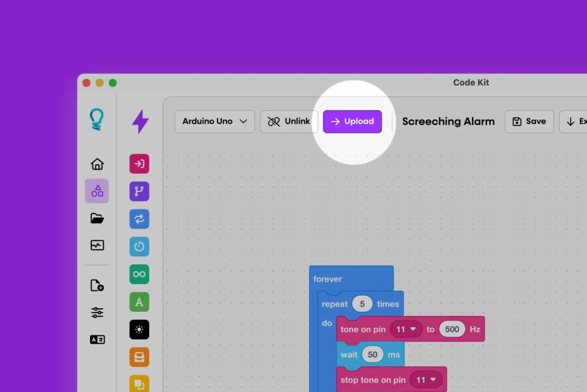Expand the Arduino Uno board dropdown
This screenshot has width=587, height=392.
pyautogui.click(x=215, y=121)
